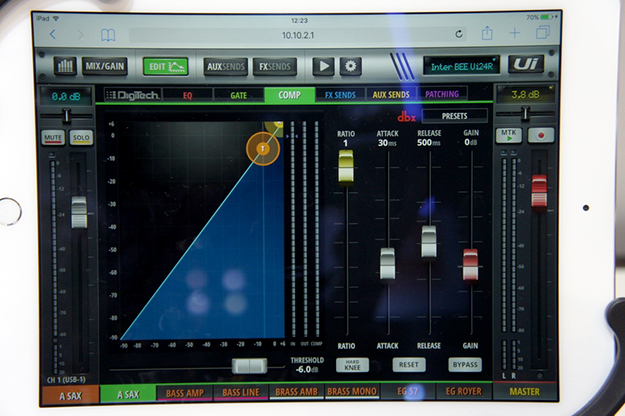Viewport: 625px width, 416px height.
Task: Switch to the EQ tab
Action: 187,96
